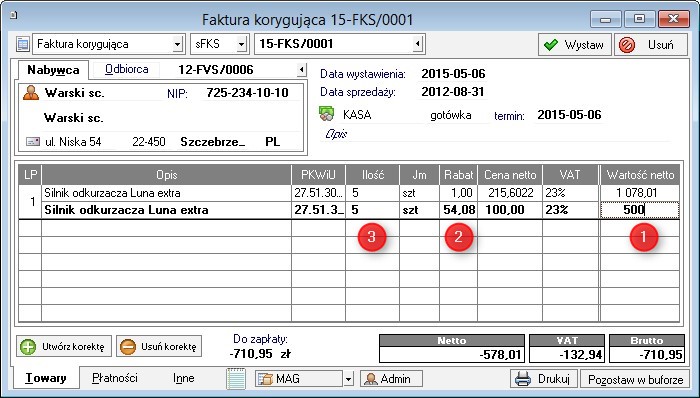The image size is (700, 398).
Task: Click the Opis column header
Action: [x=167, y=175]
